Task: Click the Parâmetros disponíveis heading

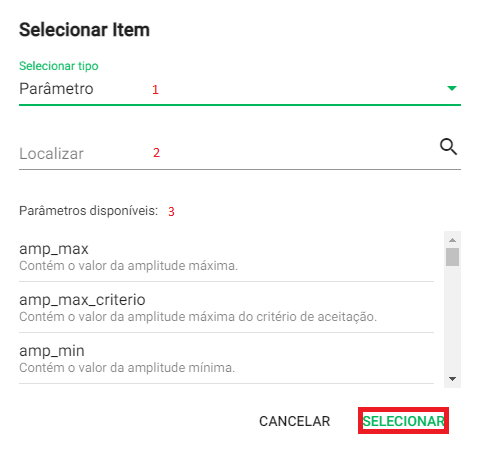Action: [88, 211]
